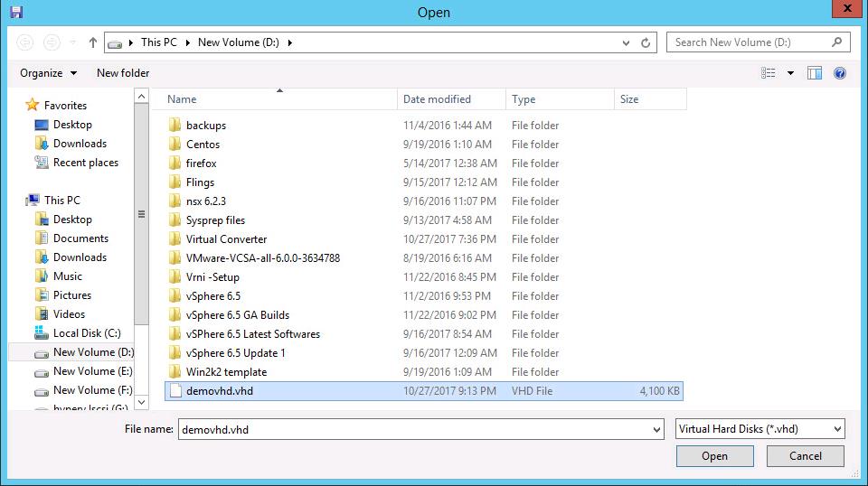Sort by the Size column header
Screen dimensions: 868x486
click(650, 99)
